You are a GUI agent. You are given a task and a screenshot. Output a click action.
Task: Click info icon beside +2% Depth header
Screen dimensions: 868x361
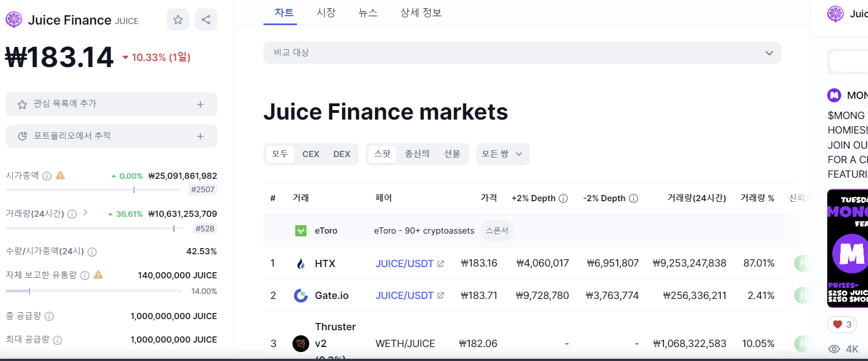click(563, 198)
